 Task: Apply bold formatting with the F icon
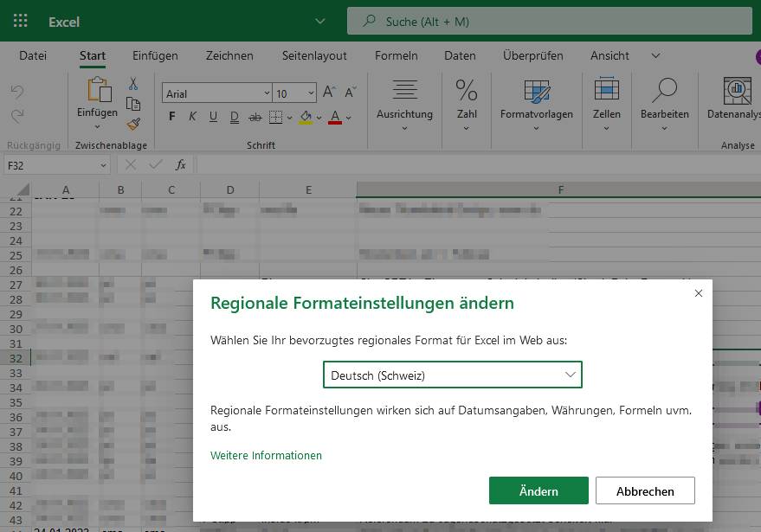pos(172,117)
